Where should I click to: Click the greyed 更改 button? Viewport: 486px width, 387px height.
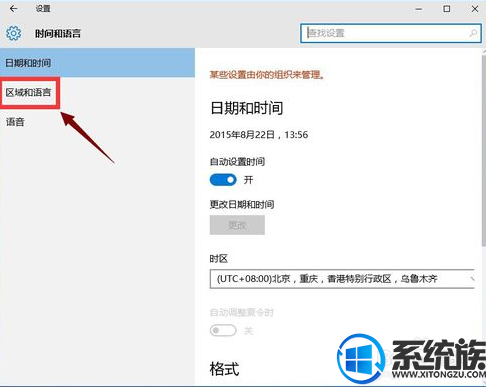237,225
